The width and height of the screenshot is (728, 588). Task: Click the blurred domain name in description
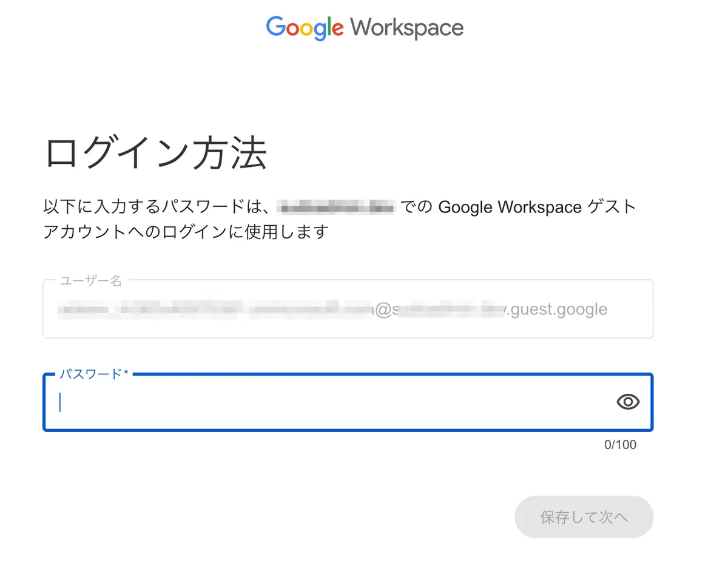pos(335,208)
